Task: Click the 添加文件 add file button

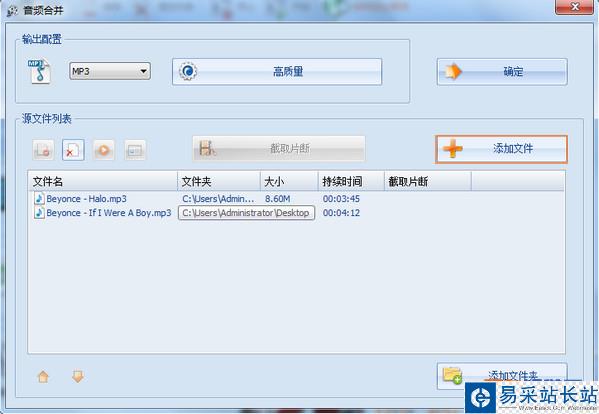Action: click(x=501, y=149)
